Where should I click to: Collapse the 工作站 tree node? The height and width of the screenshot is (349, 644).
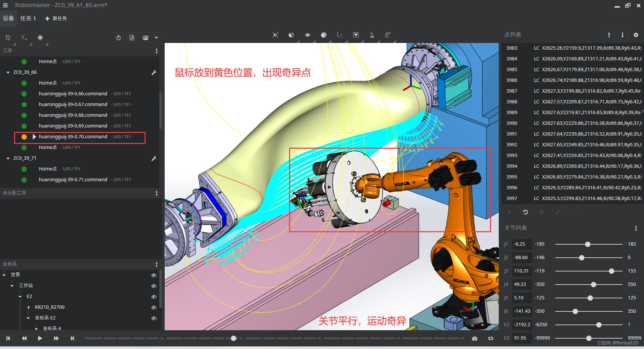12,286
